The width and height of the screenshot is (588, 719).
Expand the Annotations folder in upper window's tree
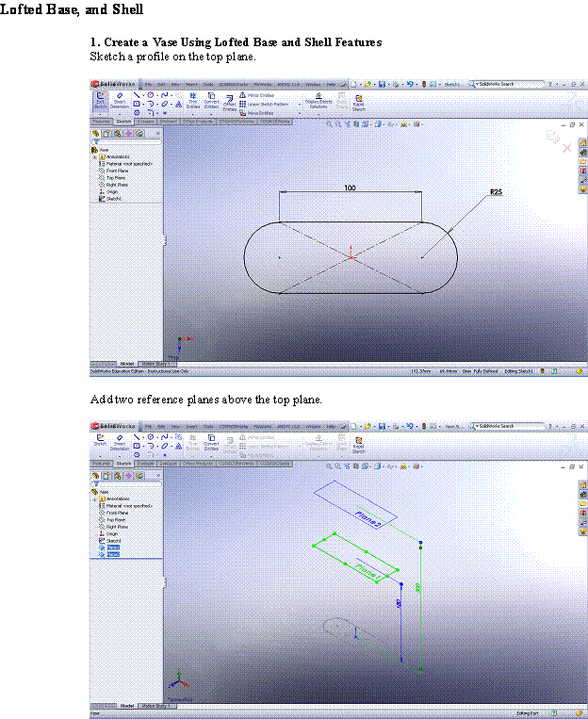click(x=95, y=156)
